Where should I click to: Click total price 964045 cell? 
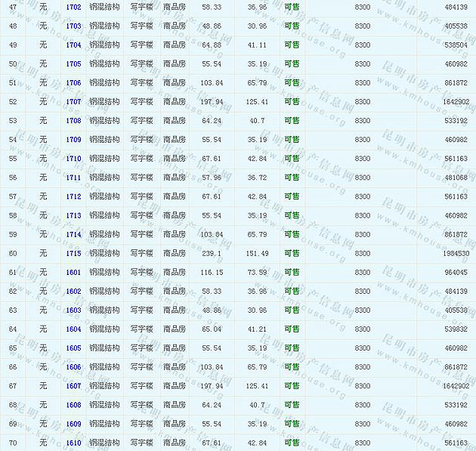point(456,272)
